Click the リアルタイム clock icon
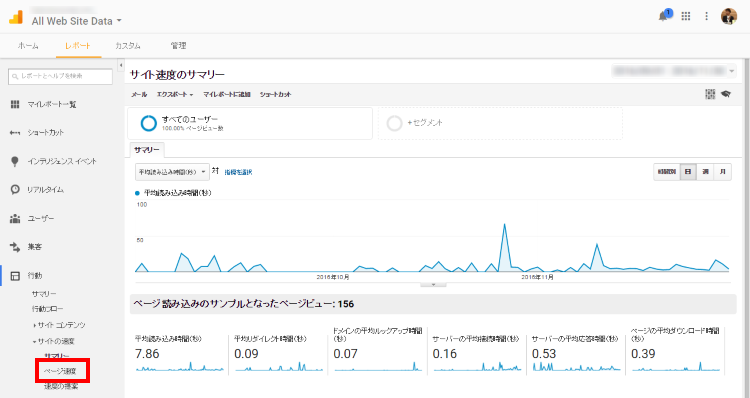The image size is (750, 398). point(15,189)
